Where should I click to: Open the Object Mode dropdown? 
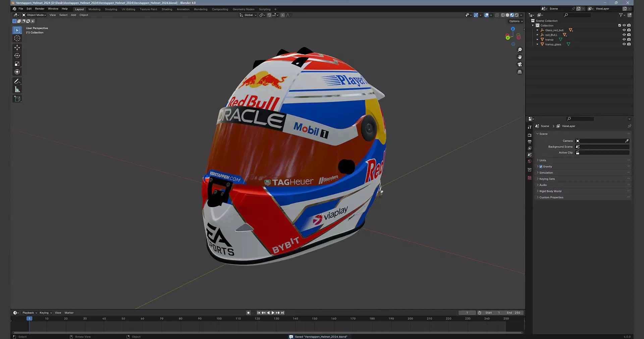click(34, 15)
